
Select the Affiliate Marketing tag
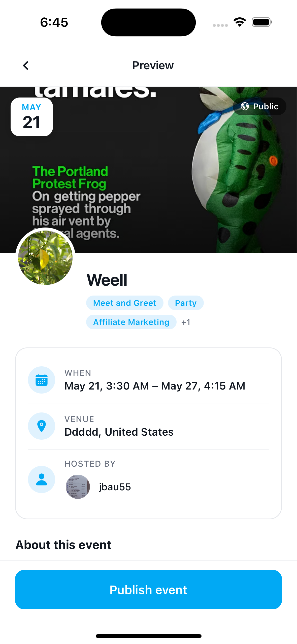click(x=131, y=322)
